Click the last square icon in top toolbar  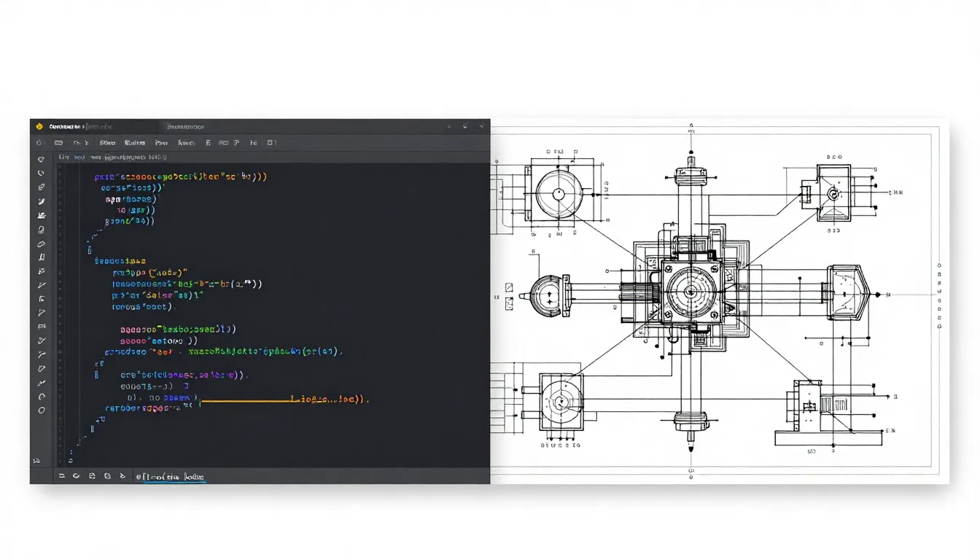coord(271,143)
